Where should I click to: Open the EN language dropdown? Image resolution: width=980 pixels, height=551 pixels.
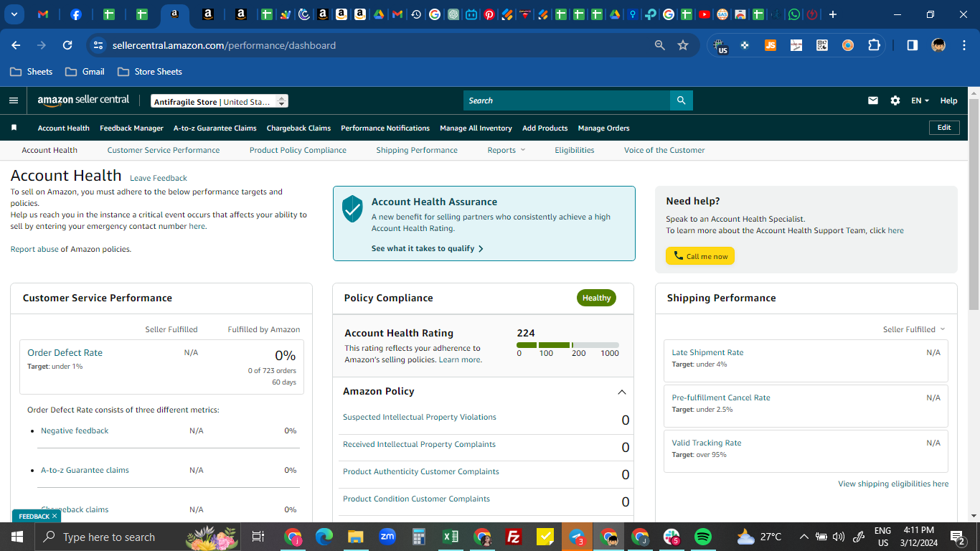920,100
